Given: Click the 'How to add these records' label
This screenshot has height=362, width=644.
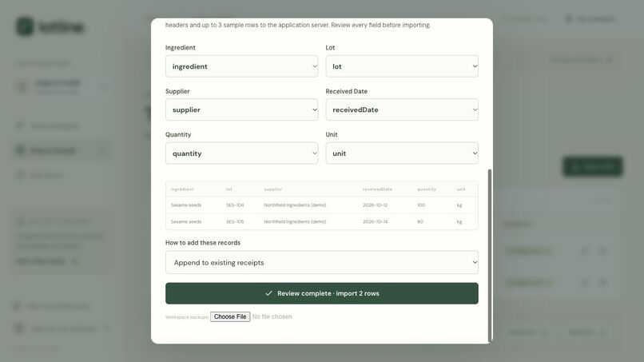Looking at the screenshot, I should coord(203,243).
